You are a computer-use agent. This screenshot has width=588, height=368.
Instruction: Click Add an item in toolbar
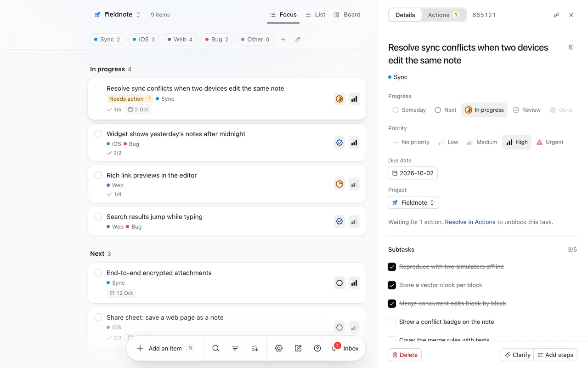tap(165, 348)
